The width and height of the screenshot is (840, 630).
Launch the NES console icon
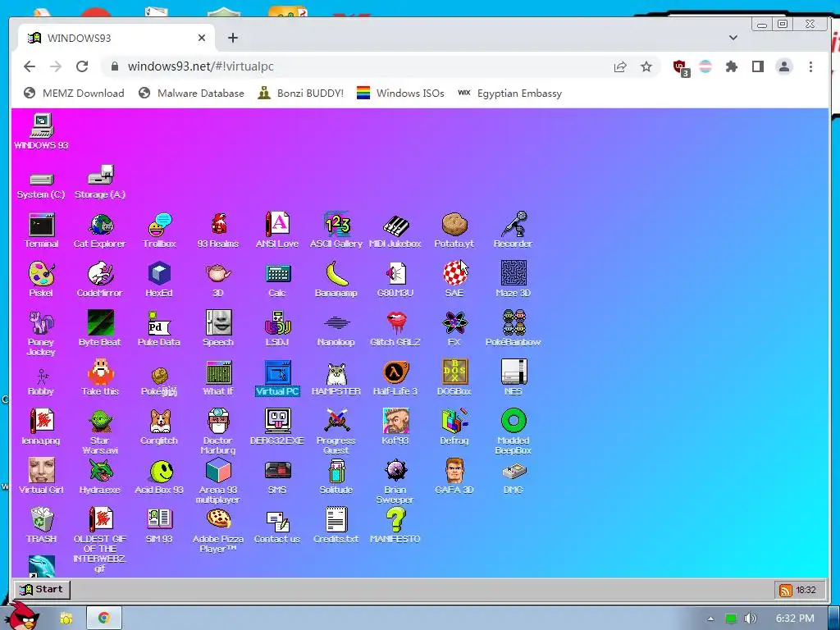(x=514, y=377)
